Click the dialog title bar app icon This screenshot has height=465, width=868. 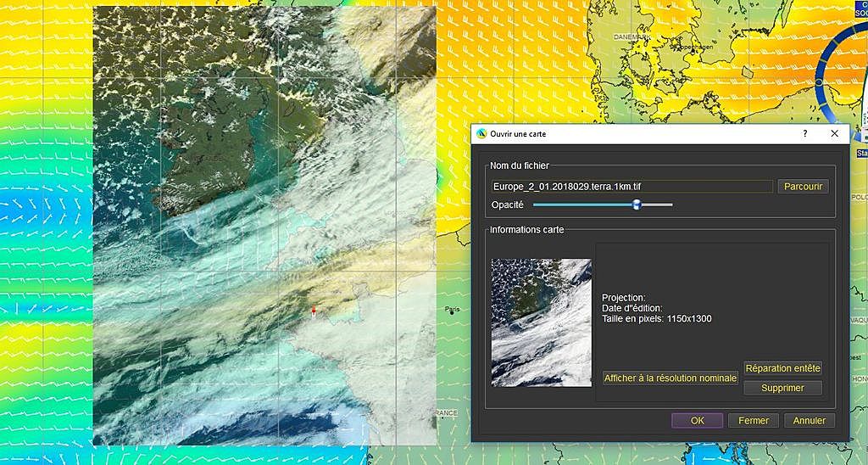pos(481,133)
